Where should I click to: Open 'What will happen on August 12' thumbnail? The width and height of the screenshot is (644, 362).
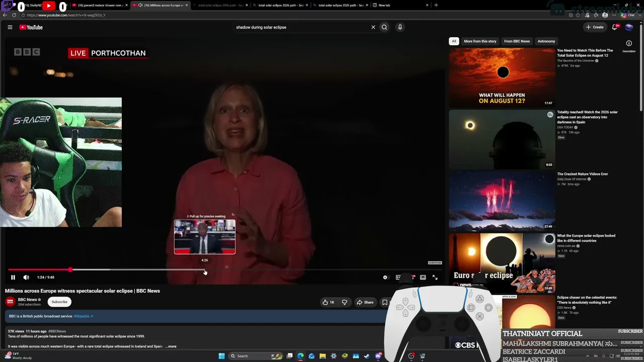[x=502, y=77]
